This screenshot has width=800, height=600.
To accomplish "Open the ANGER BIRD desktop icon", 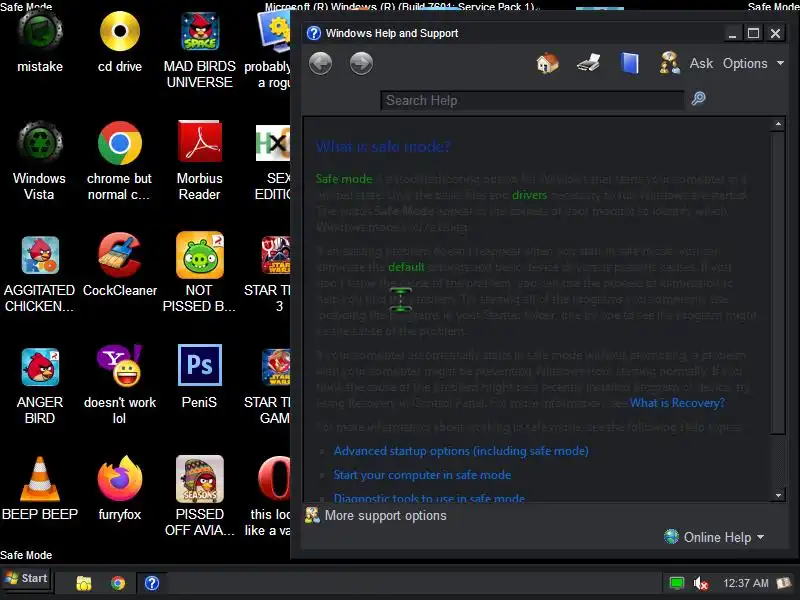I will 40,385.
